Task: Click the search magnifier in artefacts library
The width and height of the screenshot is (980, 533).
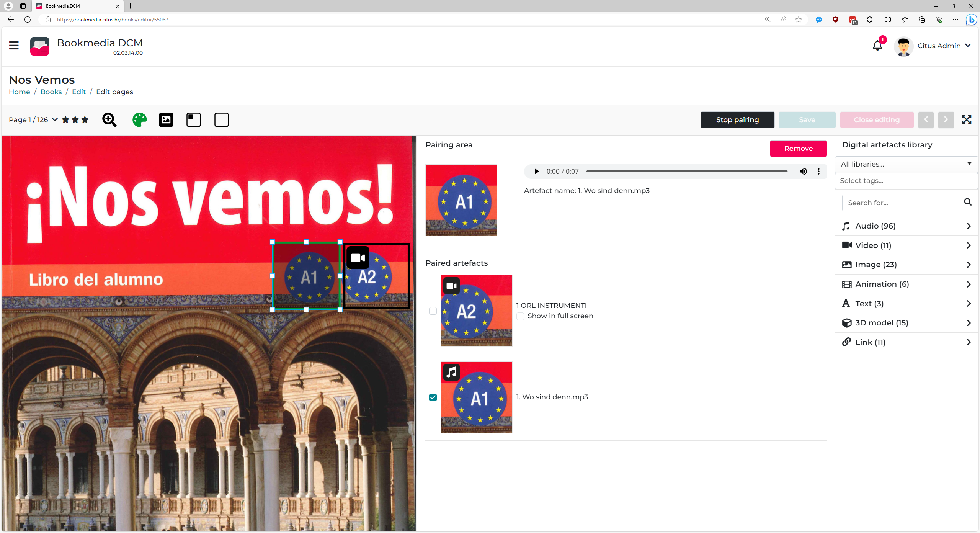Action: pos(968,203)
